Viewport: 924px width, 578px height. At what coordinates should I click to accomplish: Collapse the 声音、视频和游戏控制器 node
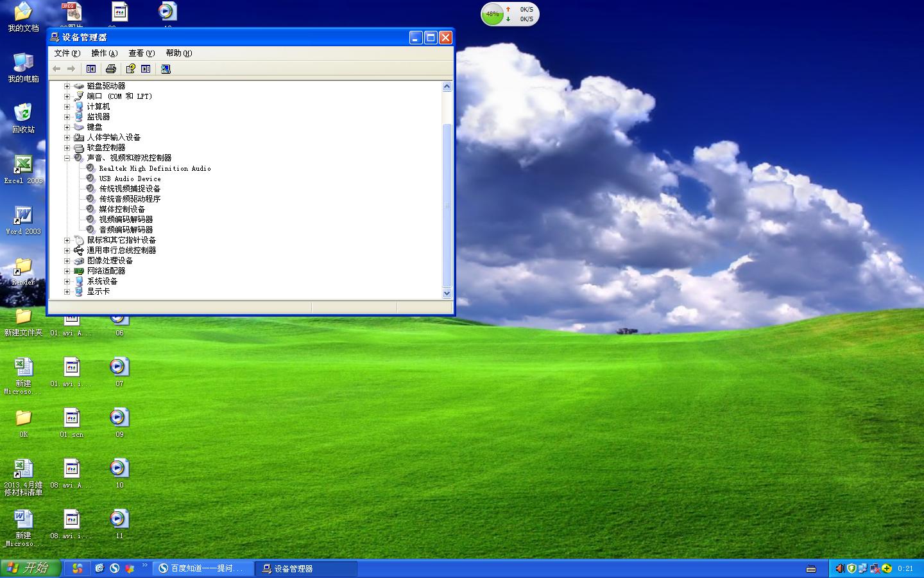point(67,157)
